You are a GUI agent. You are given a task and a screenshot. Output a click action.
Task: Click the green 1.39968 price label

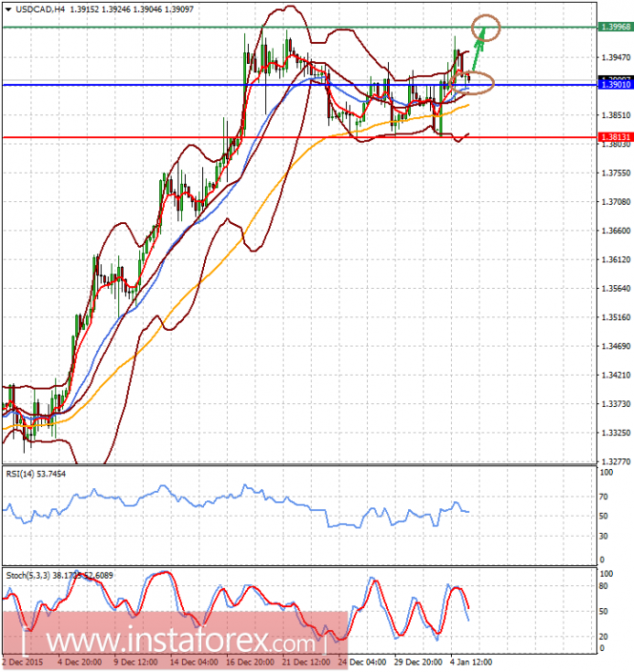pyautogui.click(x=616, y=27)
